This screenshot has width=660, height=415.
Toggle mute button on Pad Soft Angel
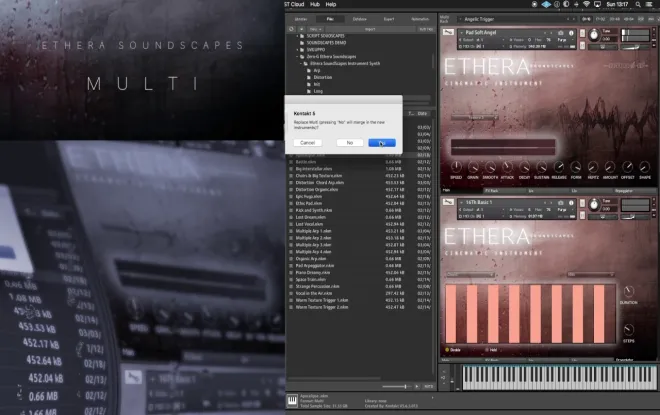click(583, 45)
